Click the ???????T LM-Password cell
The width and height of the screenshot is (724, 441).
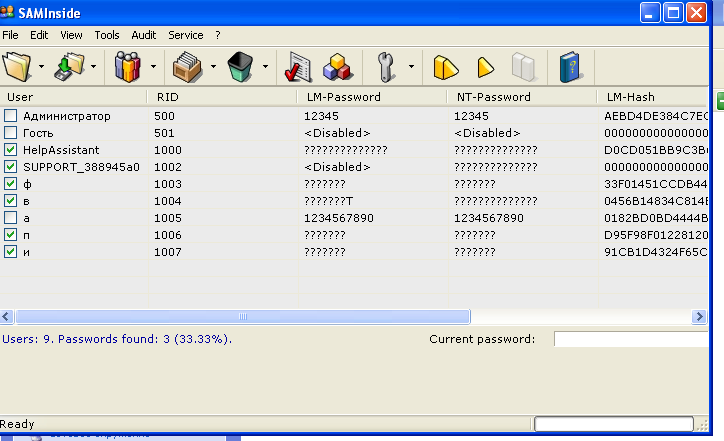pos(328,201)
